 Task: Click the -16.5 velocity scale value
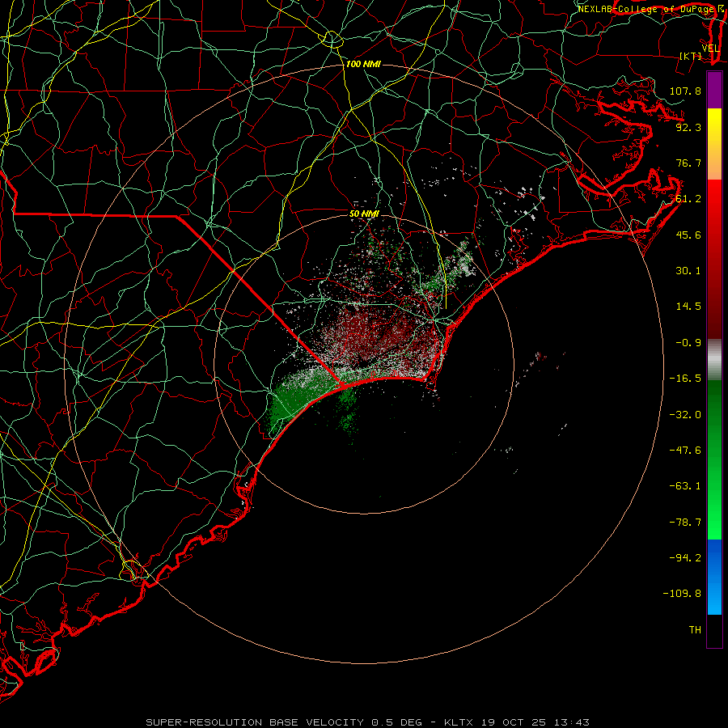(685, 379)
